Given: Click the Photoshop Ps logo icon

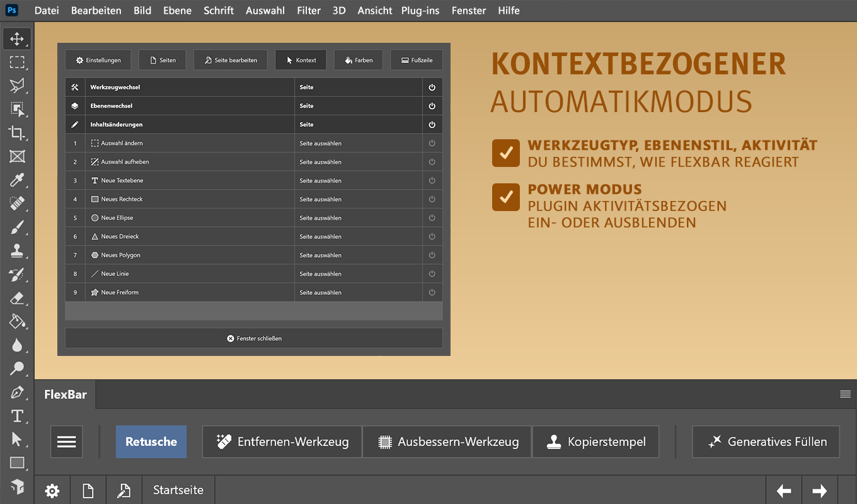Looking at the screenshot, I should [12, 10].
